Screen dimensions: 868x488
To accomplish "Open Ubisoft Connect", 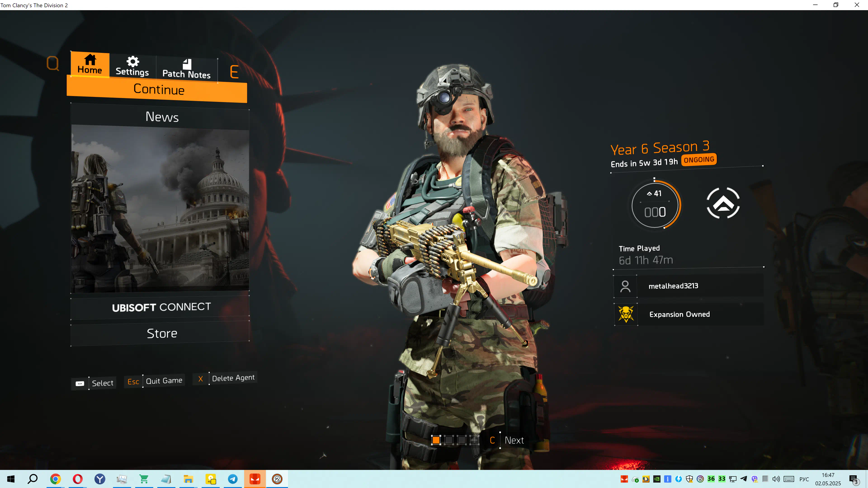I will (160, 307).
